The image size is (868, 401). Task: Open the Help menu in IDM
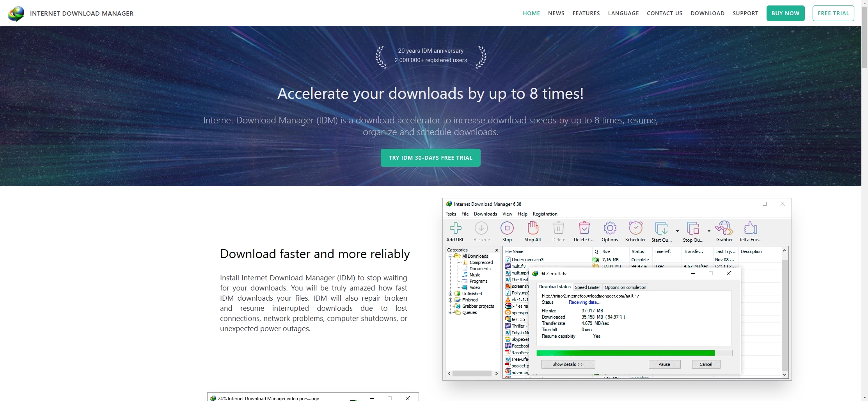coord(522,214)
